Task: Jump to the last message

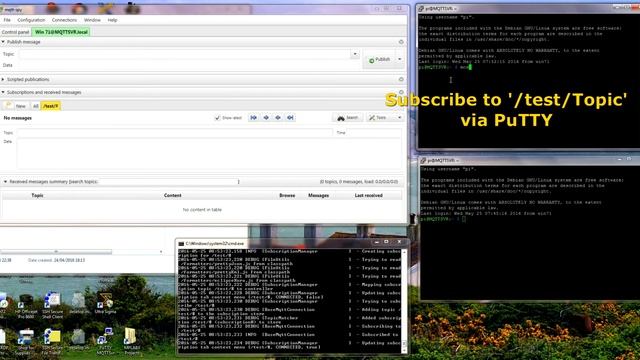Action: [x=290, y=118]
